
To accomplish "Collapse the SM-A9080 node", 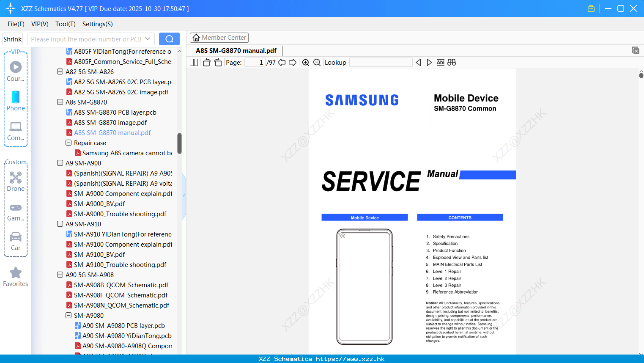I will coord(69,316).
